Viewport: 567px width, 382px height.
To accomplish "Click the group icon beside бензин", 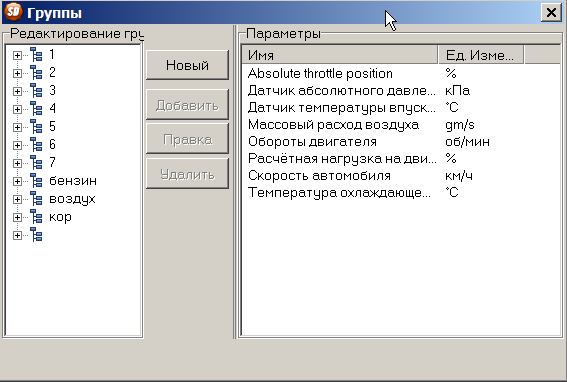I will [x=36, y=181].
